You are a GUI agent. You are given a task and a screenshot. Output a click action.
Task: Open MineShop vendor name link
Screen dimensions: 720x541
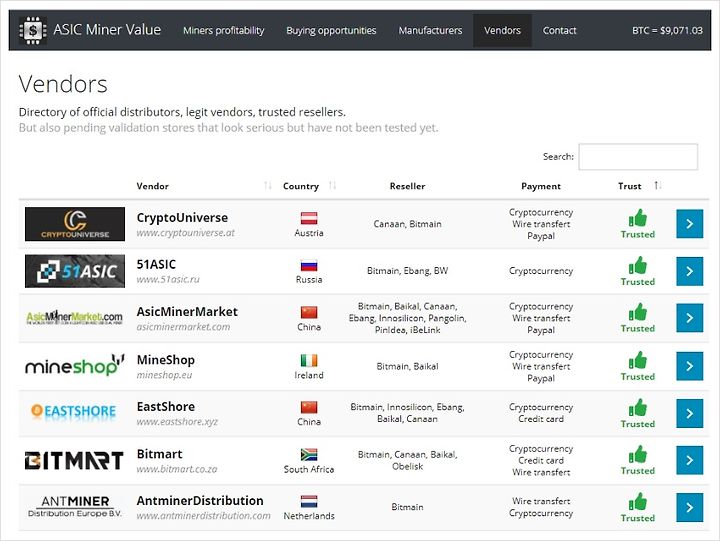pyautogui.click(x=166, y=360)
